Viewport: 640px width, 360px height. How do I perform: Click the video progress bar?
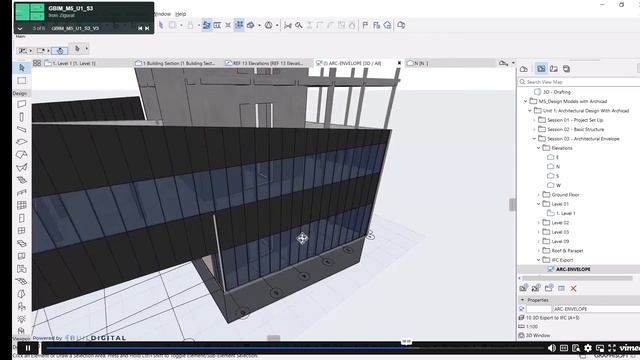(294, 348)
